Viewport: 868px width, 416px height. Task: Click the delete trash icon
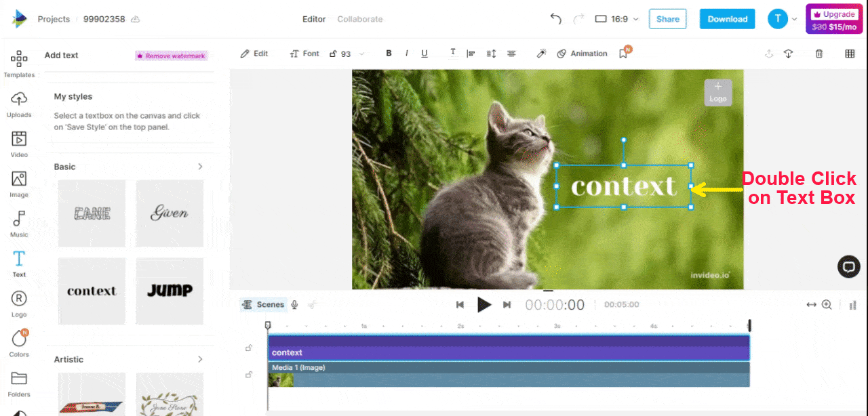coord(819,54)
